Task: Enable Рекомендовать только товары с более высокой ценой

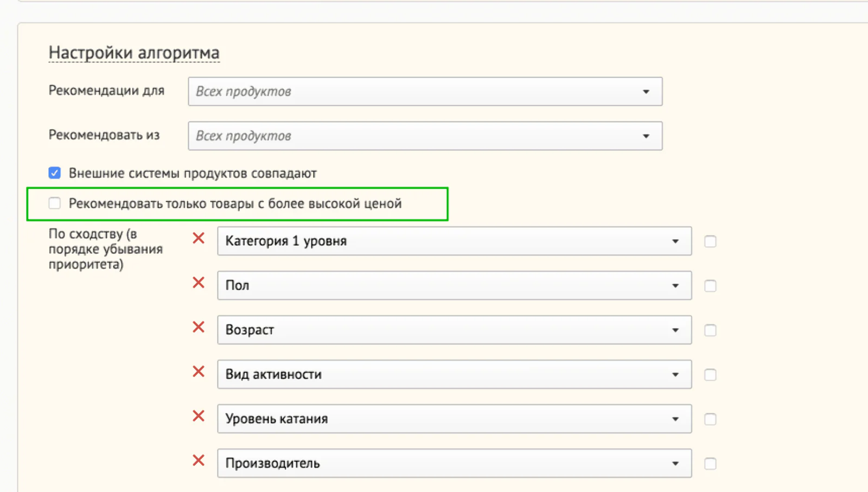Action: pyautogui.click(x=54, y=203)
